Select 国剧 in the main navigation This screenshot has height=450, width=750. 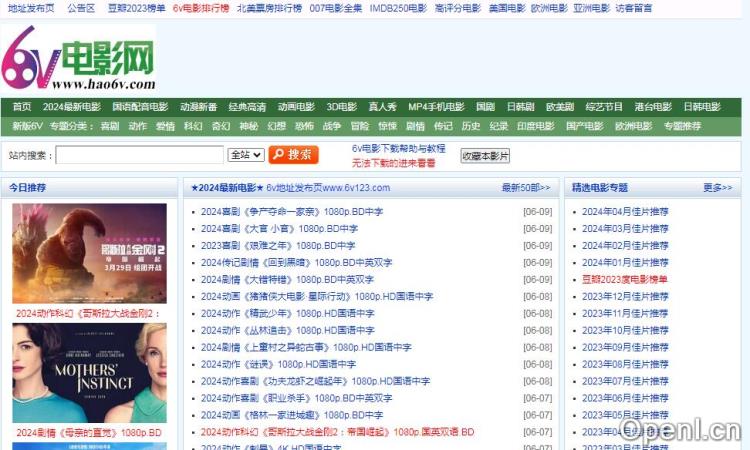tap(485, 107)
